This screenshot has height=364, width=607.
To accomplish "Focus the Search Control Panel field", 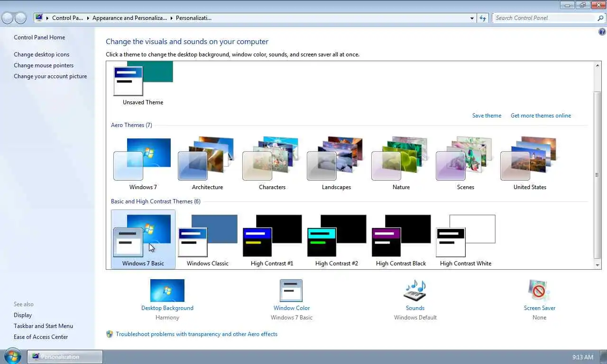I will click(545, 18).
